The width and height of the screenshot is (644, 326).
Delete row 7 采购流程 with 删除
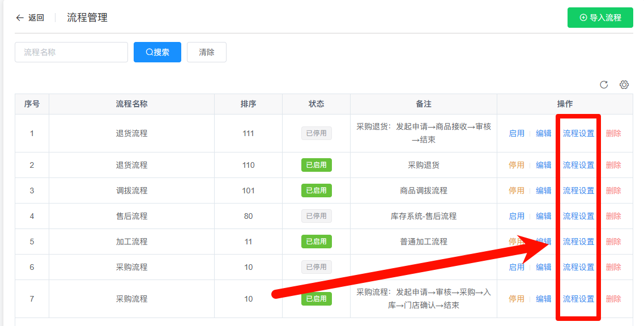613,299
